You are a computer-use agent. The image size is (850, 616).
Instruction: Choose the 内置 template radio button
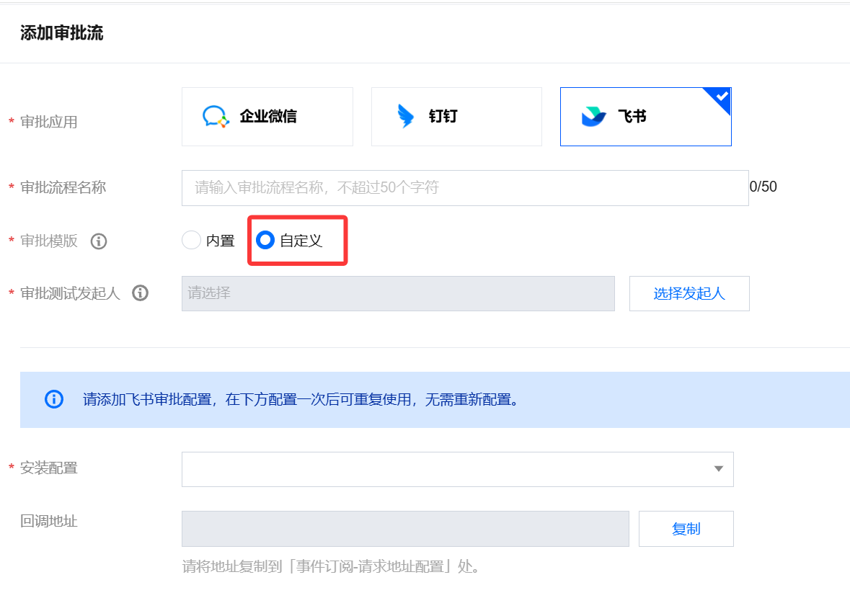coord(191,240)
